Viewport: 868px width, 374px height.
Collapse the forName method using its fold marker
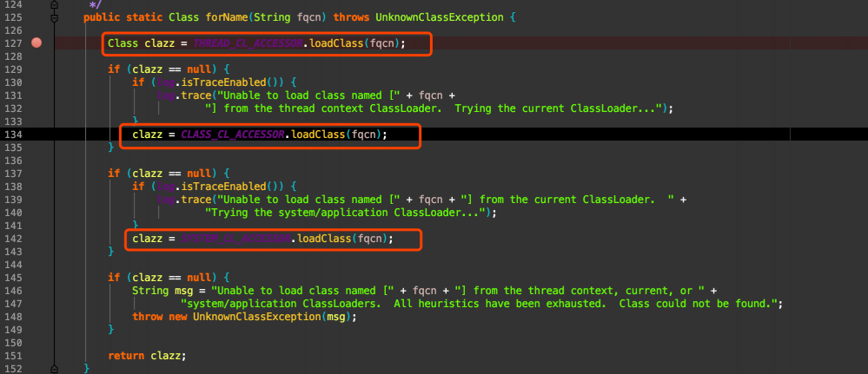(54, 16)
